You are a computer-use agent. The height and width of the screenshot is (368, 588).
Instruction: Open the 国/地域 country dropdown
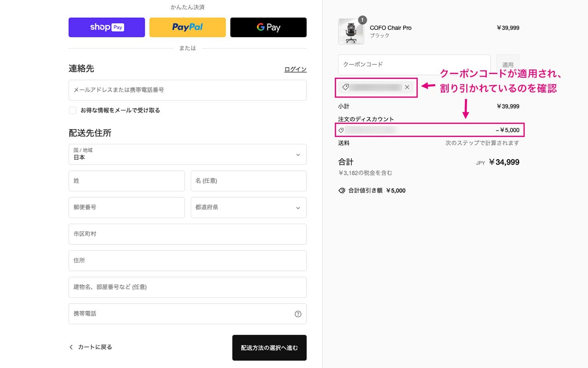point(187,154)
